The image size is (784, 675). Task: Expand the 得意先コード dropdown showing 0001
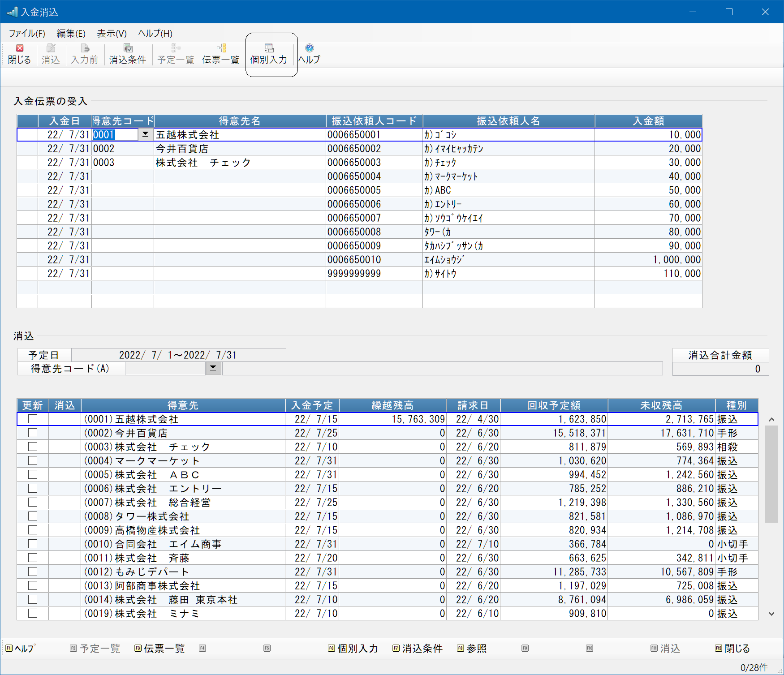coord(145,134)
